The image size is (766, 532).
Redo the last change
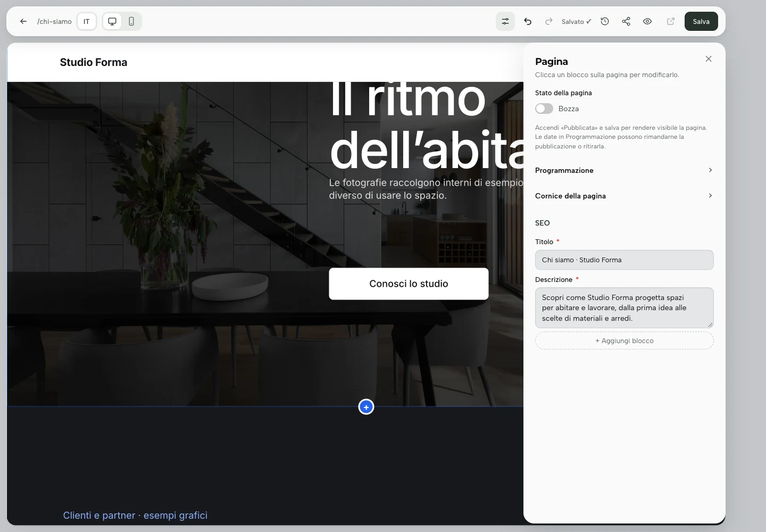point(549,21)
